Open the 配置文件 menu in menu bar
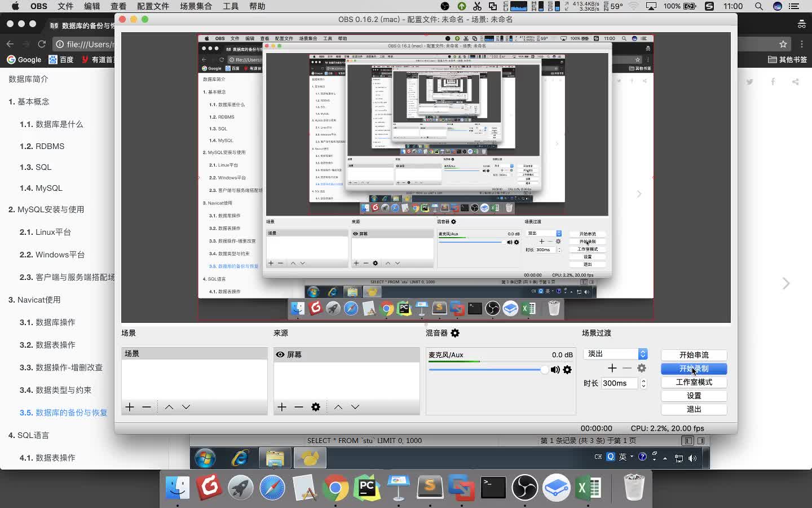 (153, 6)
